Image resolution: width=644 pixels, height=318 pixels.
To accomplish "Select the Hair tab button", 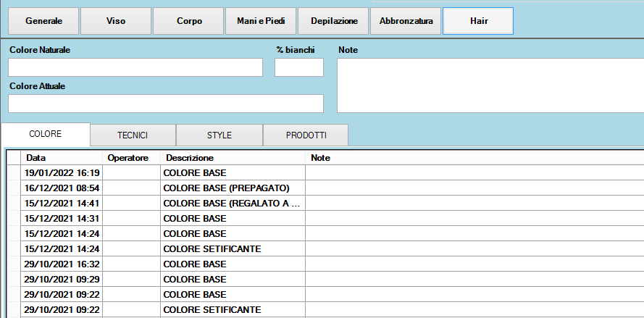I will coord(478,21).
